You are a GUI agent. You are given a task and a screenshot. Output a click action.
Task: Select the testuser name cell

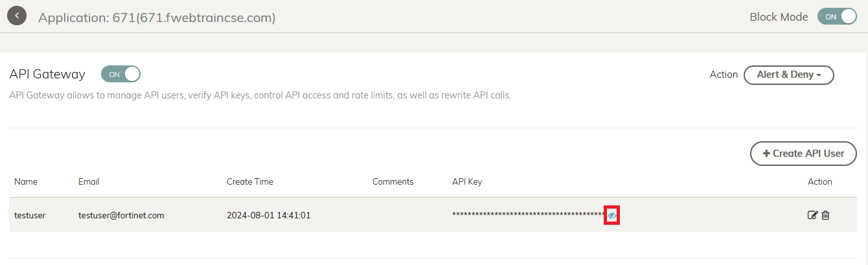[x=30, y=215]
